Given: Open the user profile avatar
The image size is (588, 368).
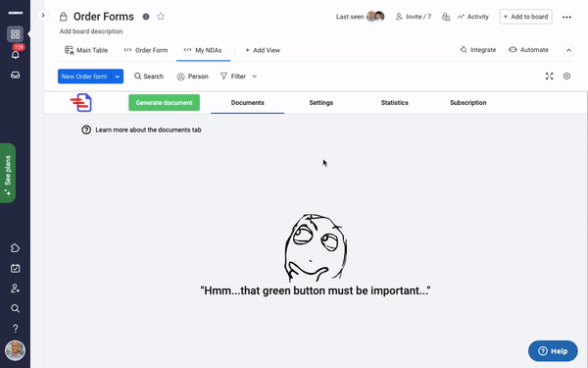Looking at the screenshot, I should (x=15, y=350).
